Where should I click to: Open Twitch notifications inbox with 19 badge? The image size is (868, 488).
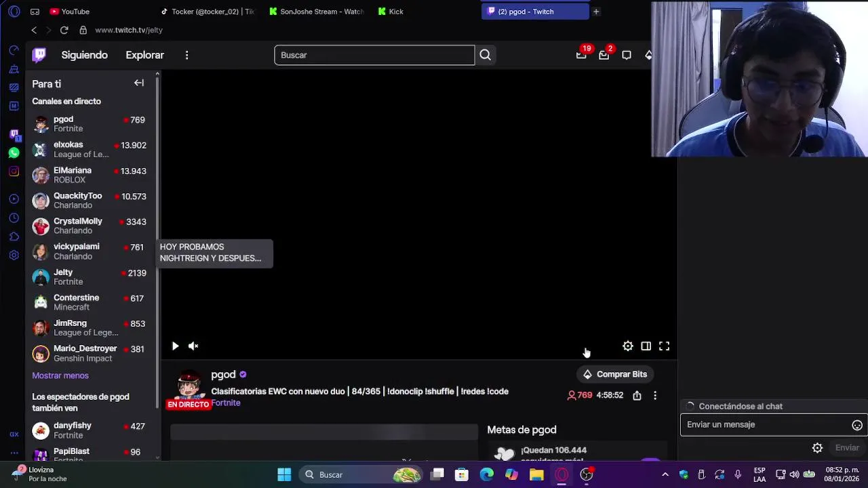[581, 55]
